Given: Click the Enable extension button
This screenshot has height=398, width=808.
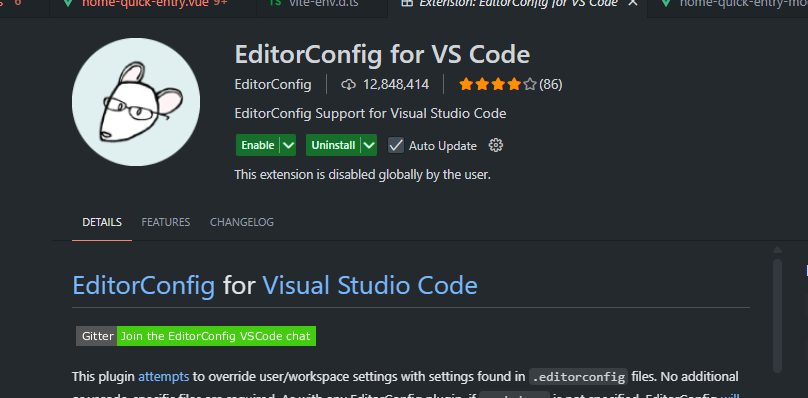Looking at the screenshot, I should tap(258, 145).
